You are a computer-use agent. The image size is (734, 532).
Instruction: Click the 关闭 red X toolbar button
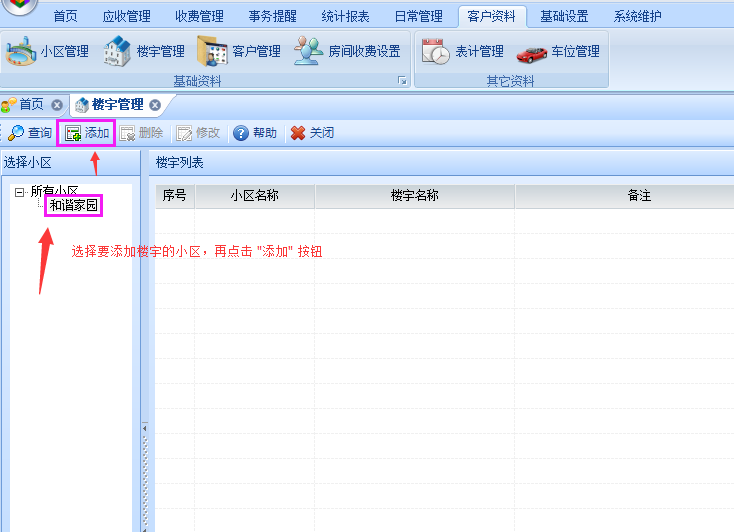coord(312,133)
